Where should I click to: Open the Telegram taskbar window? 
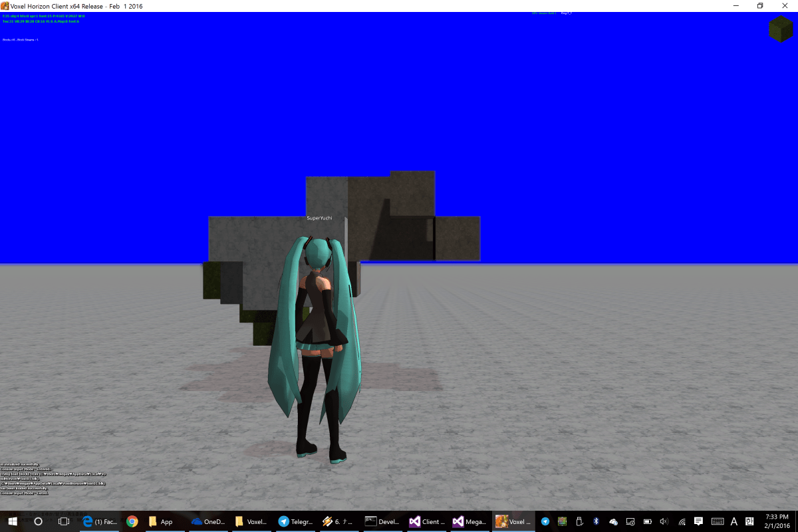(x=294, y=521)
